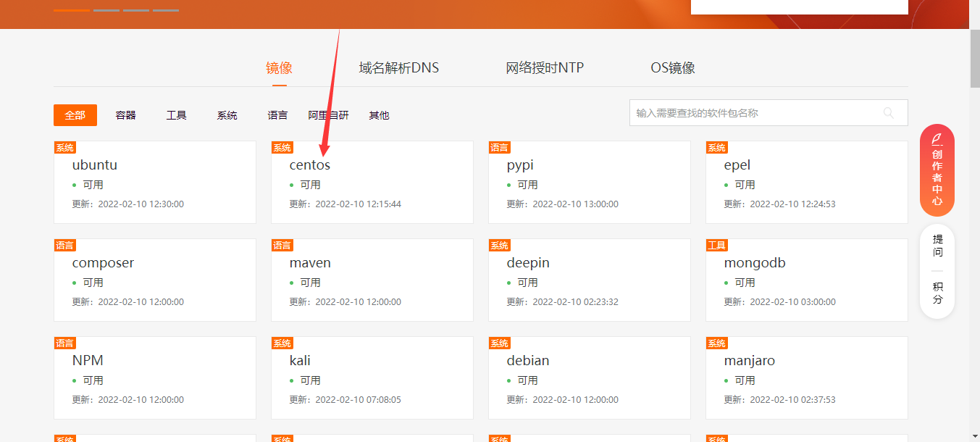Open the NPM mirror card
980x442 pixels.
tap(155, 378)
